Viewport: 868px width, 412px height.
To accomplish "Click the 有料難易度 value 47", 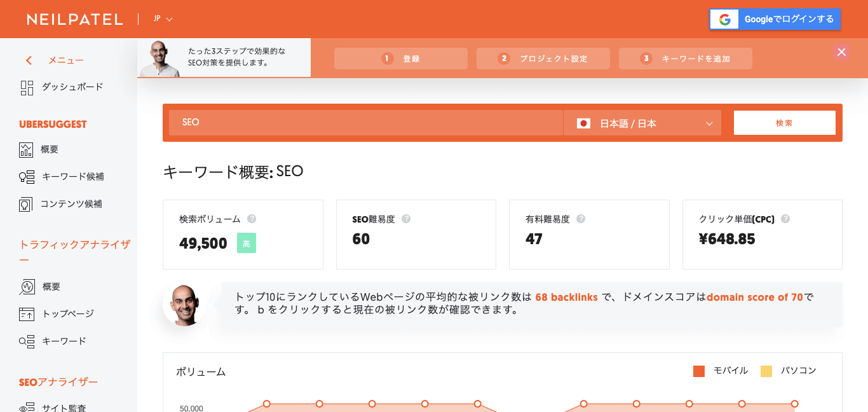I will (x=534, y=239).
